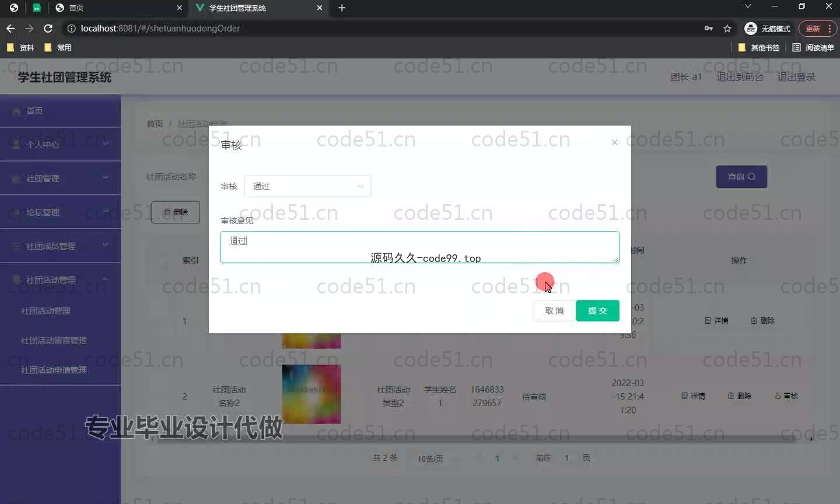This screenshot has height=504, width=840.
Task: Open the browser menu three-dots icon
Action: tap(830, 29)
